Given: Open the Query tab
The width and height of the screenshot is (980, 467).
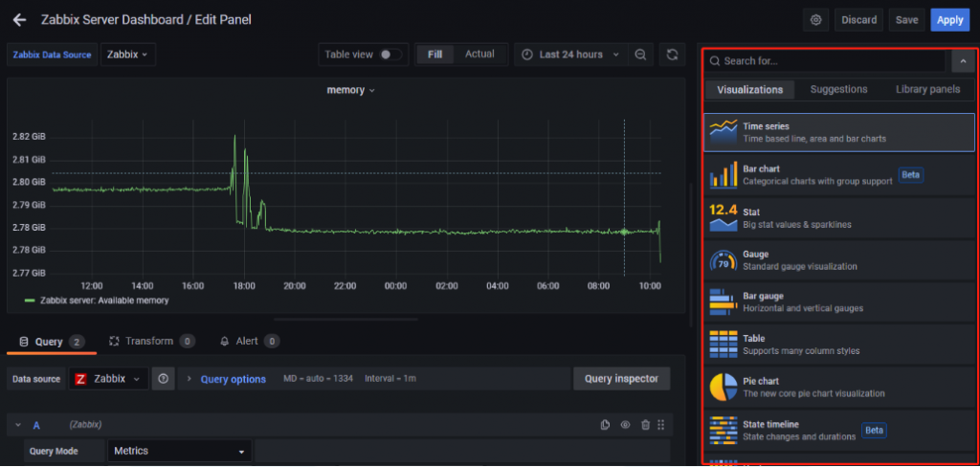Looking at the screenshot, I should tap(52, 342).
